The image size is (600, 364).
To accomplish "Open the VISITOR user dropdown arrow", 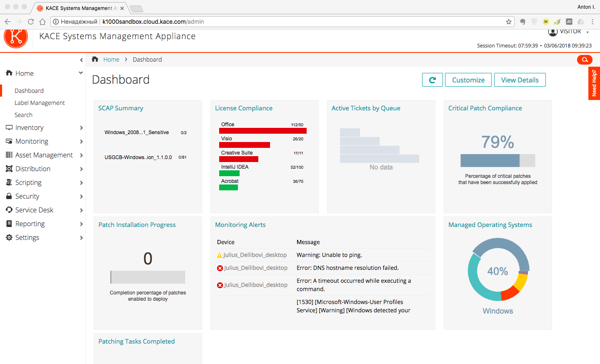I will 587,32.
